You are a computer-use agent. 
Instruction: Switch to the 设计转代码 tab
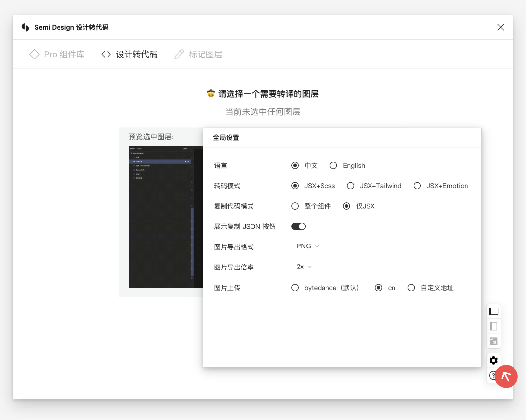pos(130,54)
